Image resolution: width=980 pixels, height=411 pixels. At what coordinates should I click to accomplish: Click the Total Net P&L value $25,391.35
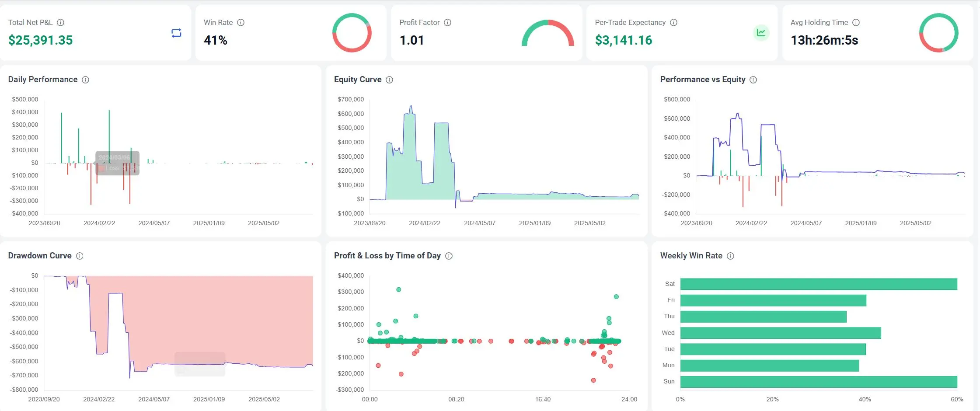[41, 40]
